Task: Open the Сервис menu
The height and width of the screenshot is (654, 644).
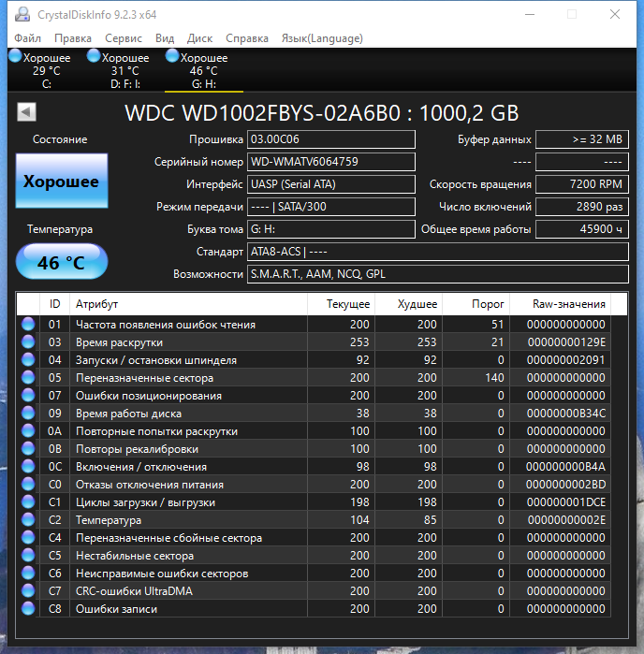Action: tap(124, 38)
